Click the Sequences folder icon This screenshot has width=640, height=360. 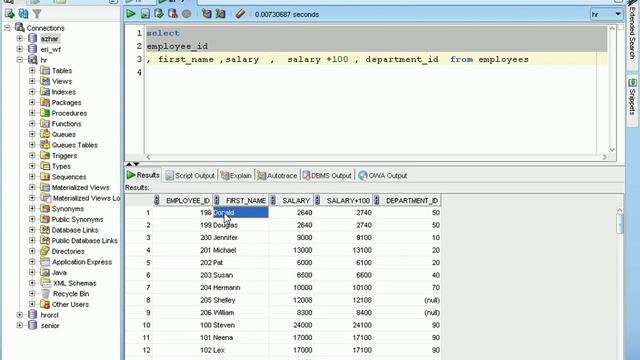pos(45,177)
